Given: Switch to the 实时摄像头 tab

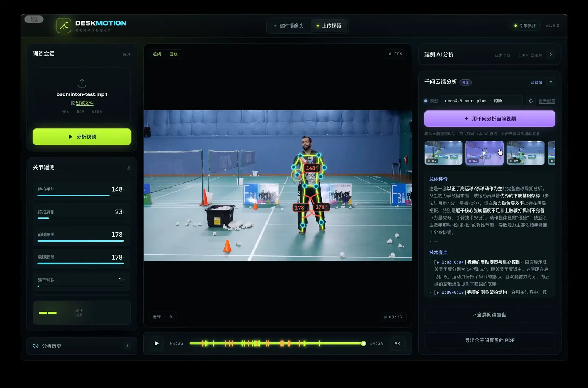Looking at the screenshot, I should coord(288,26).
